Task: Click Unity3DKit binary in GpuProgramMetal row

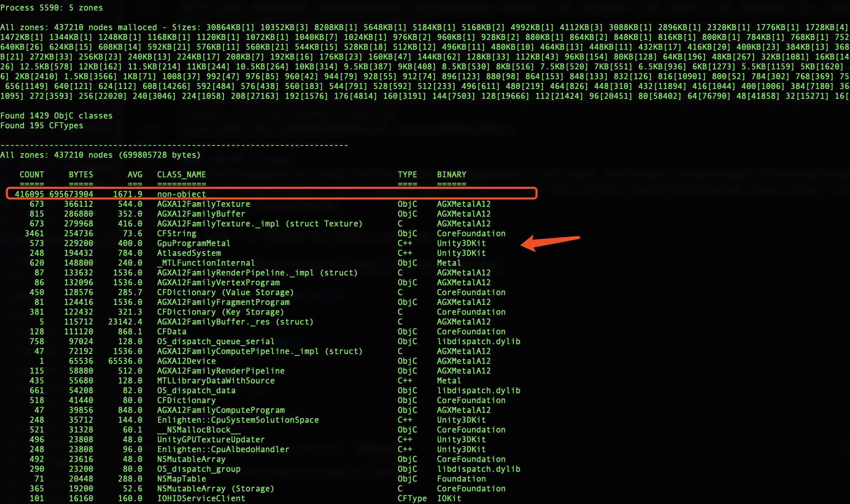Action: (x=461, y=243)
